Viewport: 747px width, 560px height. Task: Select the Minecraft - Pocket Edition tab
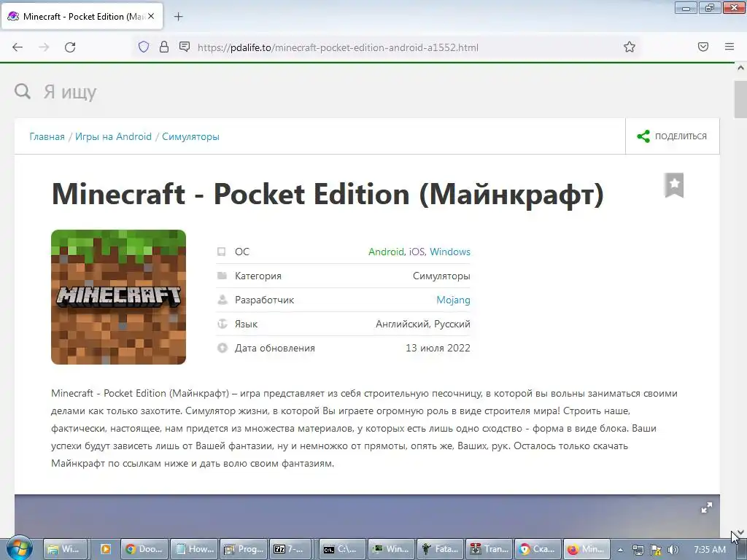(83, 17)
